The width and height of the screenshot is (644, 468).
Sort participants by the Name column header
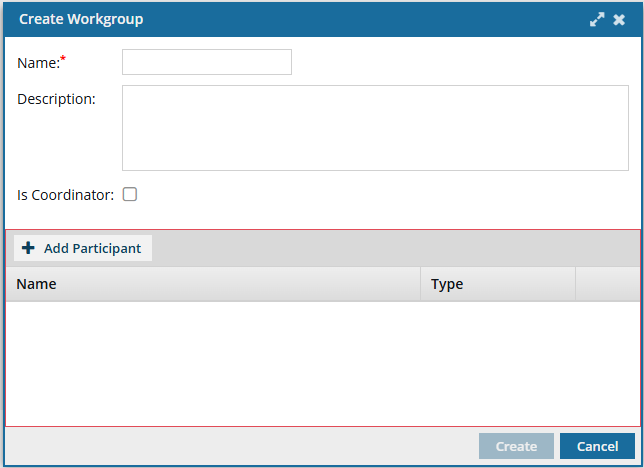pos(37,284)
